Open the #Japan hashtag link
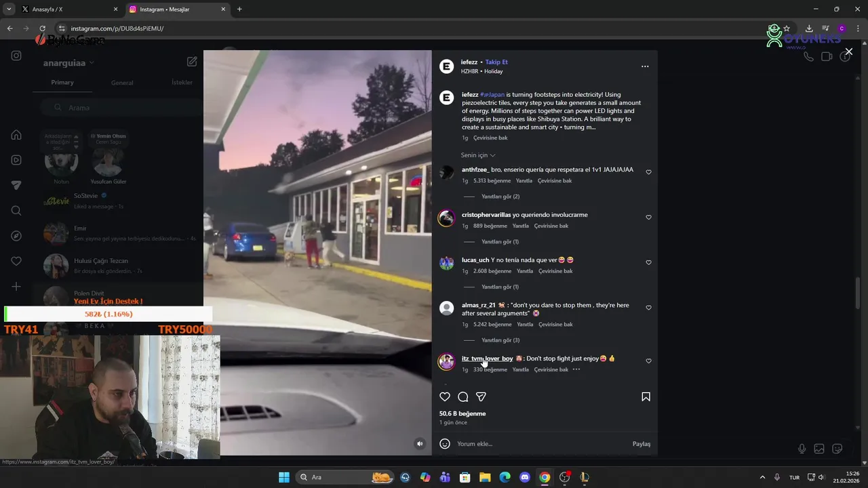868x488 pixels. pos(492,95)
